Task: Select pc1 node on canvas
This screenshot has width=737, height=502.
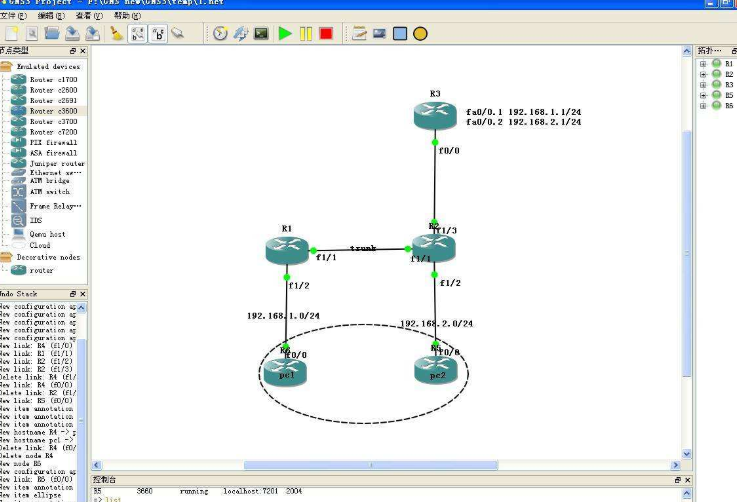Action: pyautogui.click(x=285, y=372)
